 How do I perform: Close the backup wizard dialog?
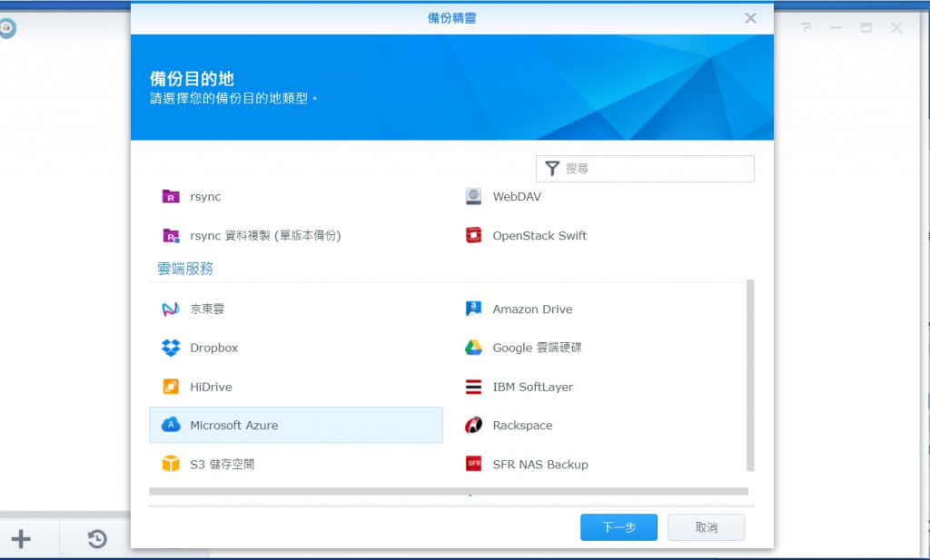(750, 18)
